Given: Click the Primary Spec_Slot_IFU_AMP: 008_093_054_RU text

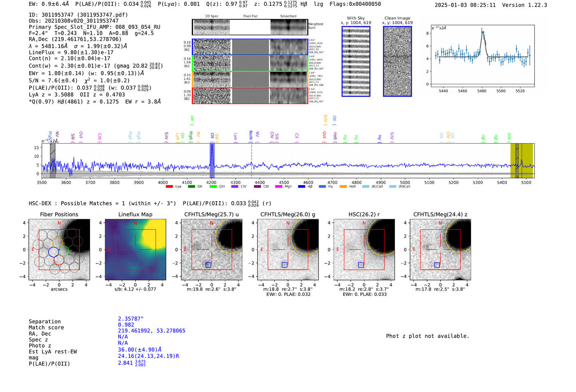Looking at the screenshot, I should [x=95, y=27].
